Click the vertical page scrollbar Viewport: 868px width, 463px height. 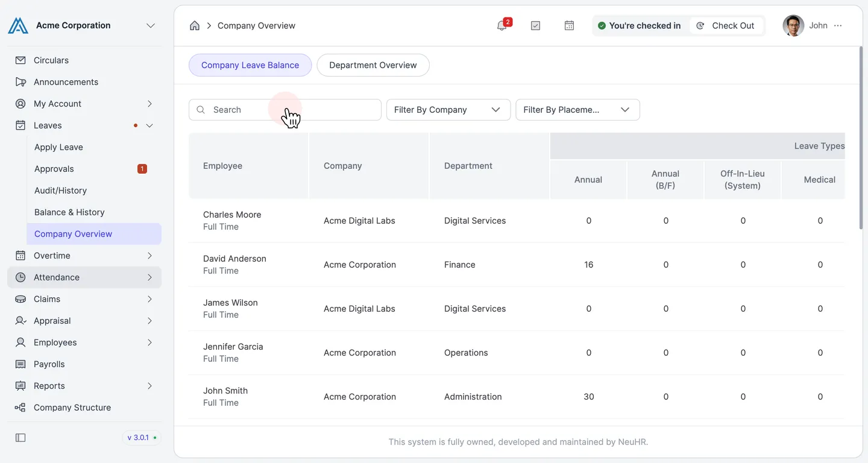click(x=860, y=139)
